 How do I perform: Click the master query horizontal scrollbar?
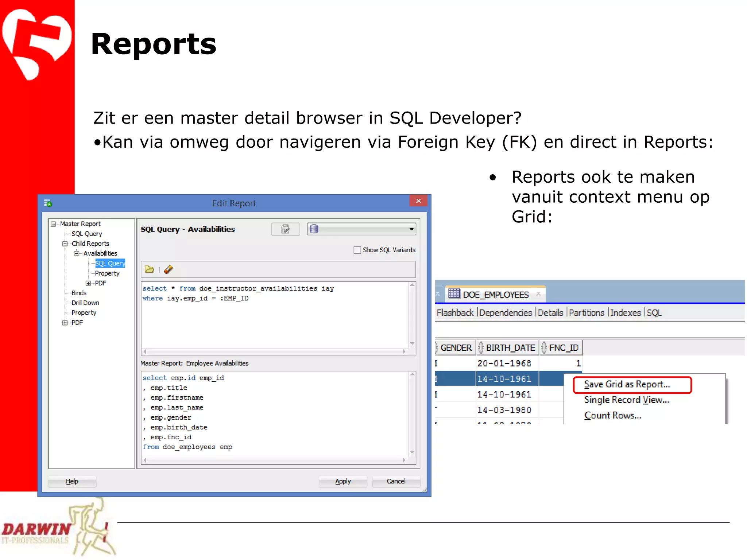click(275, 460)
